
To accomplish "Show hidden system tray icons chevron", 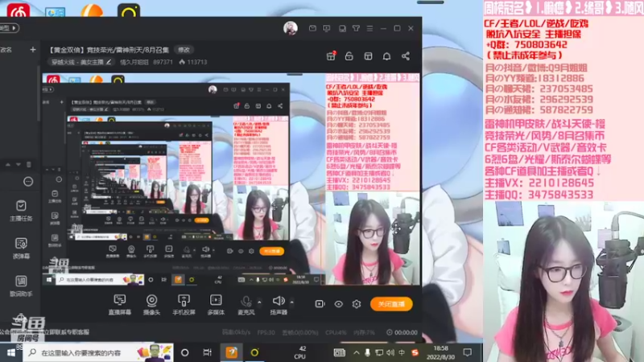I will (356, 352).
